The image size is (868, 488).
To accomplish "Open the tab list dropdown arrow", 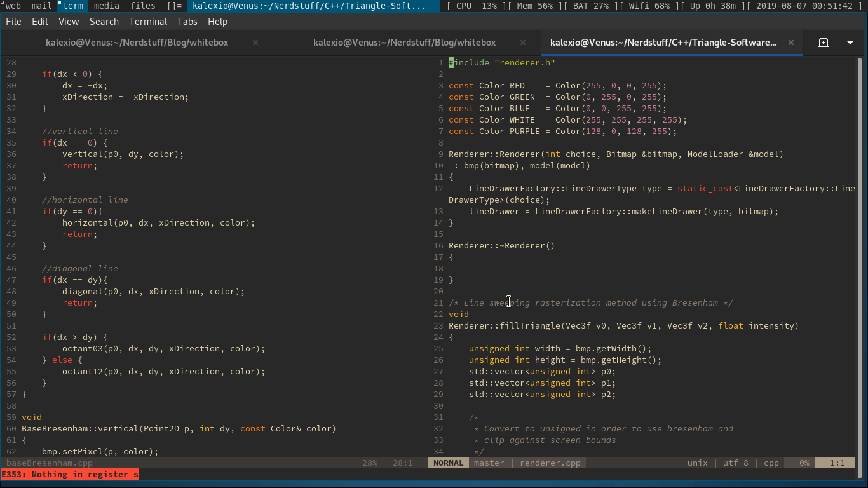I will 850,43.
